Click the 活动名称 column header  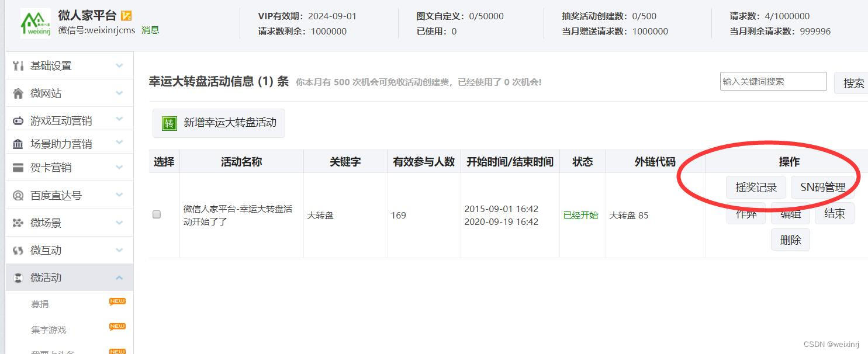(241, 162)
